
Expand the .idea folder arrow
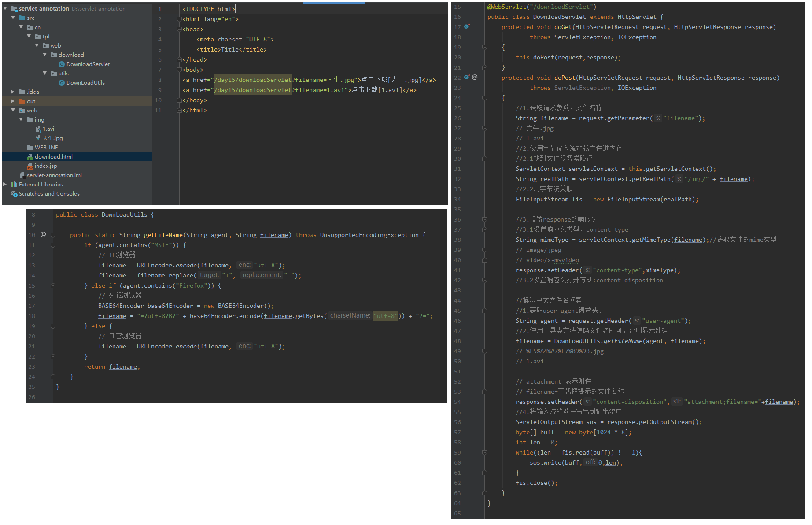(13, 92)
